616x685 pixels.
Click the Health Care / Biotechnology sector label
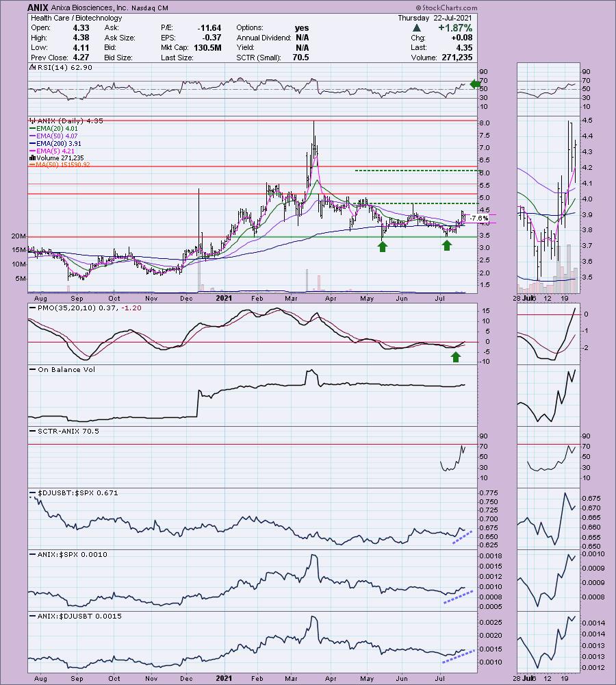77,18
